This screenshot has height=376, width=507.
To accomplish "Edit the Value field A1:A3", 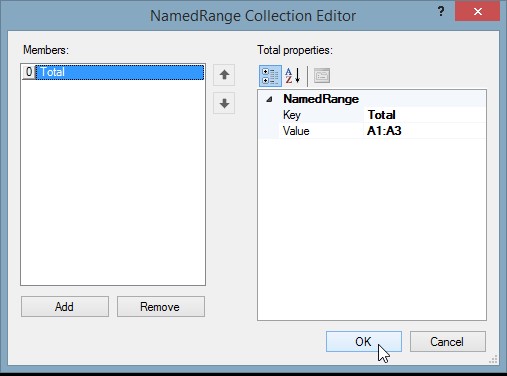I will tap(425, 131).
